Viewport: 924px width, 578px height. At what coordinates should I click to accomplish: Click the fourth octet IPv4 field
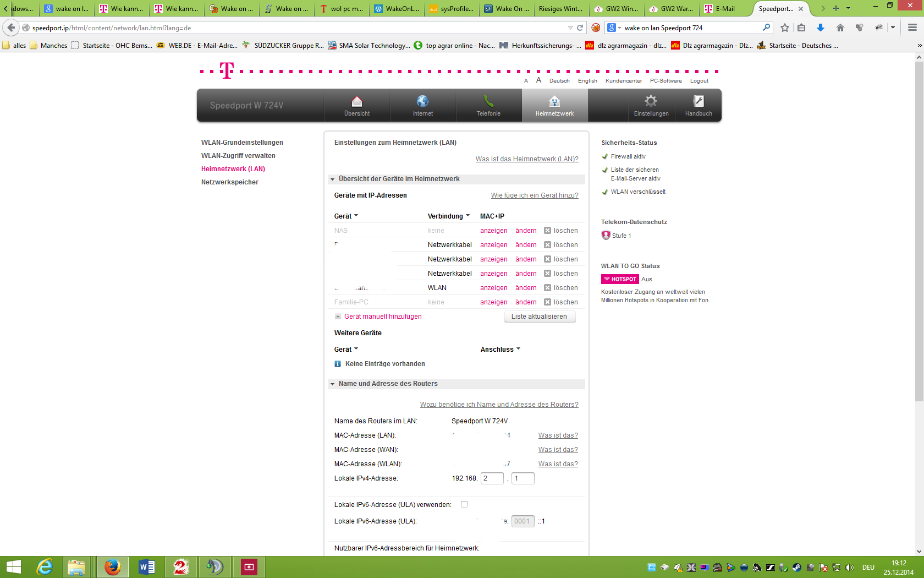pos(523,478)
